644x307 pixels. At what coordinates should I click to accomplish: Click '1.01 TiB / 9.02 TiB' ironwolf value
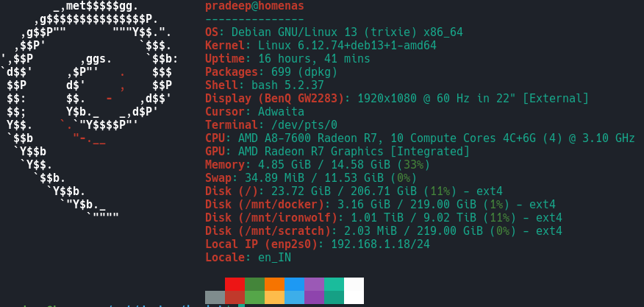click(413, 217)
